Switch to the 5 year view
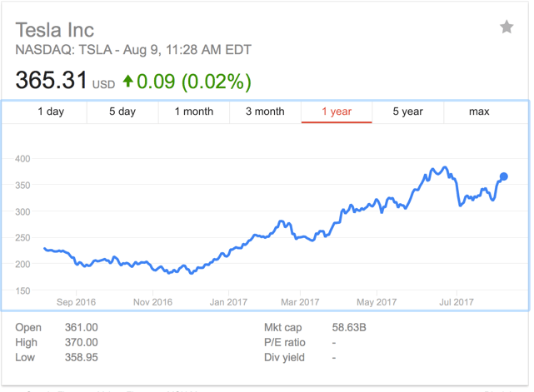Screen dimensions: 534x392 pyautogui.click(x=408, y=112)
